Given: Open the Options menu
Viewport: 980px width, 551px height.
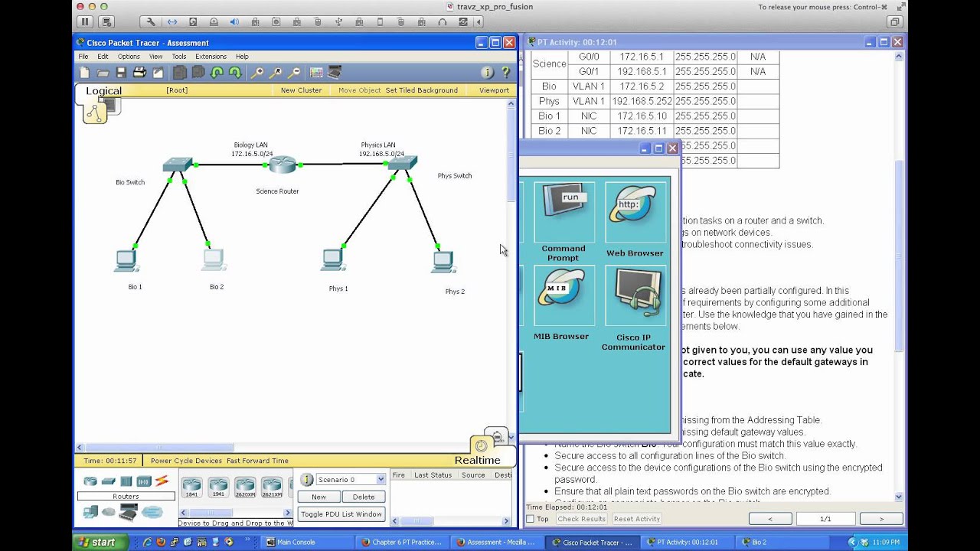Looking at the screenshot, I should pos(129,57).
